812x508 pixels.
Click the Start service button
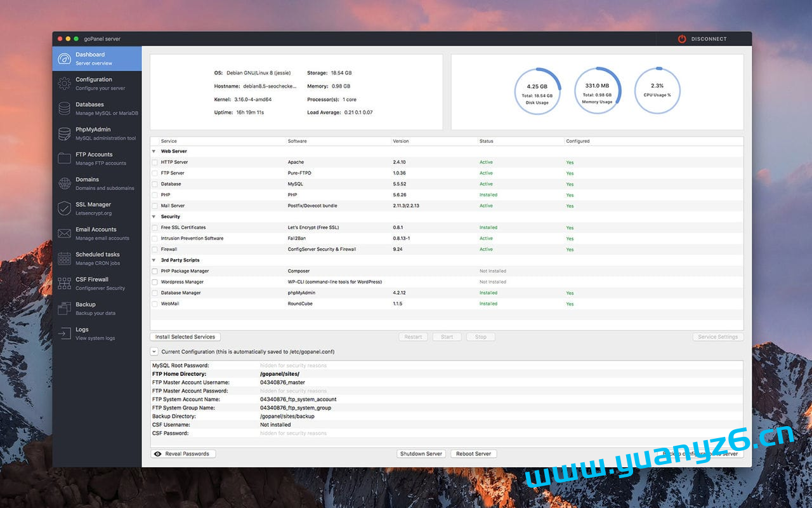[447, 337]
